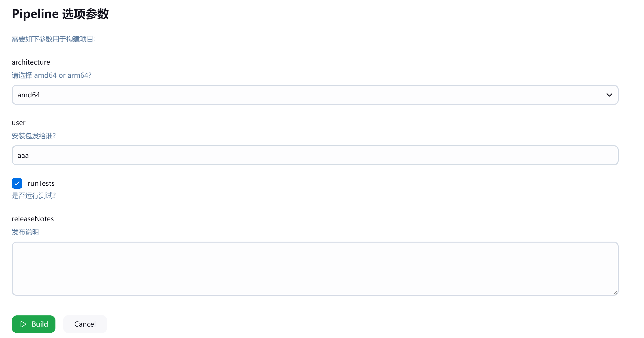The width and height of the screenshot is (644, 338).
Task: Click the 是否运行测试? description under runTests
Action: click(x=34, y=195)
